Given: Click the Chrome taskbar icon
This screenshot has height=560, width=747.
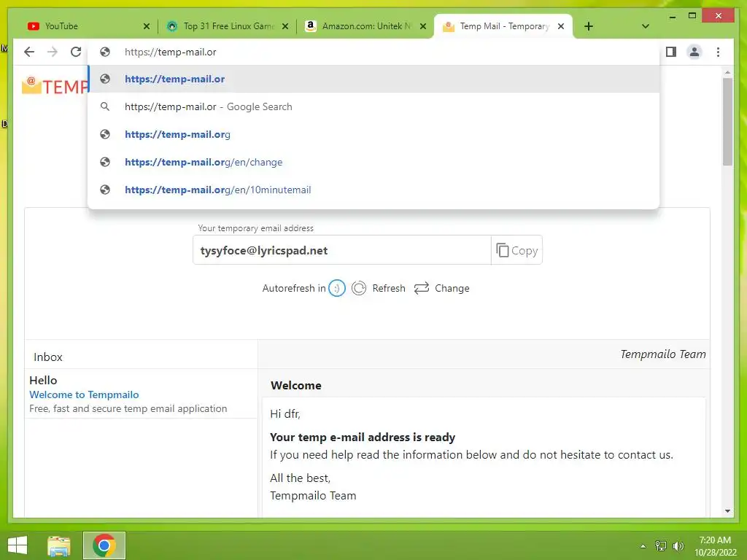Looking at the screenshot, I should [104, 545].
